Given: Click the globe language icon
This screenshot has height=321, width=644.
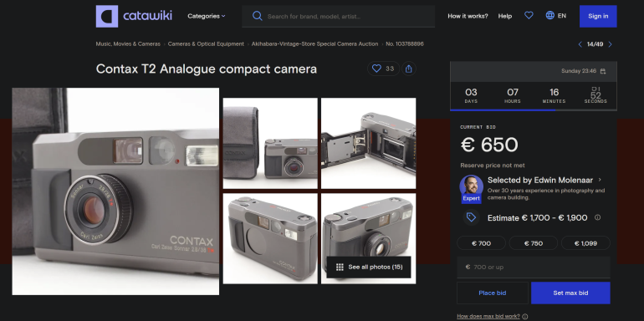Looking at the screenshot, I should point(550,16).
